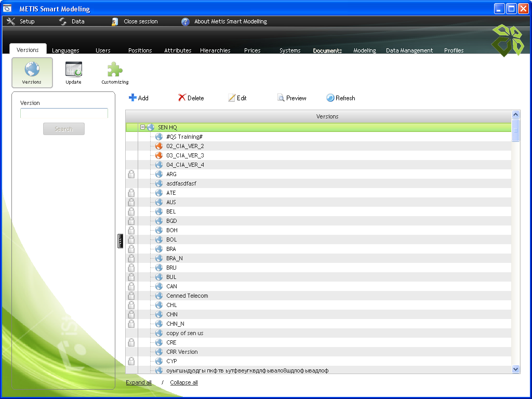The width and height of the screenshot is (532, 399).
Task: Click the Collapse all link
Action: 184,382
